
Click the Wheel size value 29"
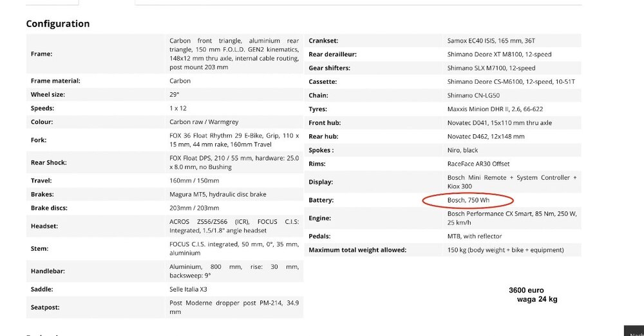(x=174, y=95)
